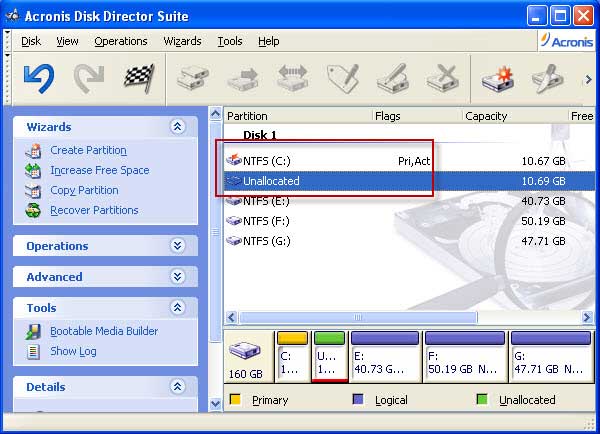Click the Move partition toolbar icon
This screenshot has height=434, width=600.
[x=243, y=78]
